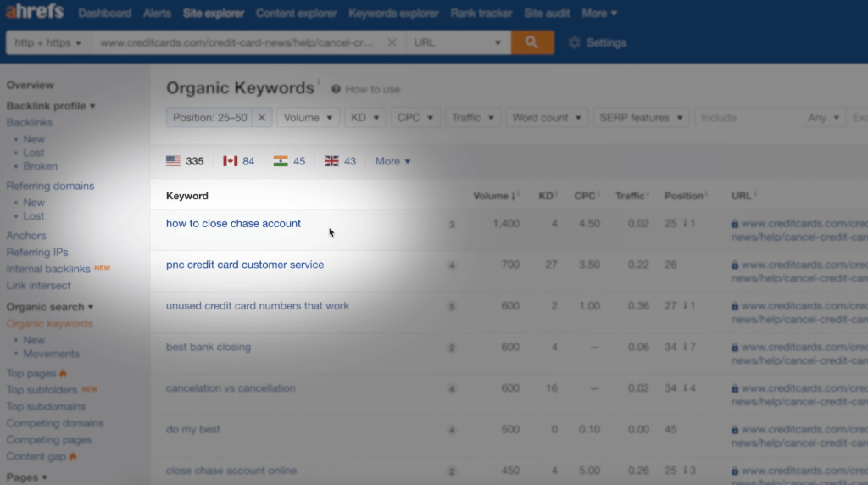The height and width of the screenshot is (485, 868).
Task: Open Rank tracker
Action: click(481, 13)
